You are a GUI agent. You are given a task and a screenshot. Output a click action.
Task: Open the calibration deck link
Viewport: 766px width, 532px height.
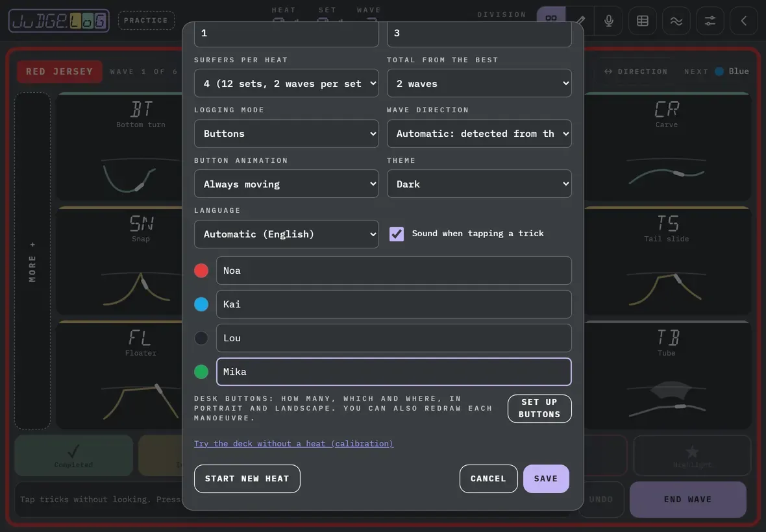(x=293, y=443)
